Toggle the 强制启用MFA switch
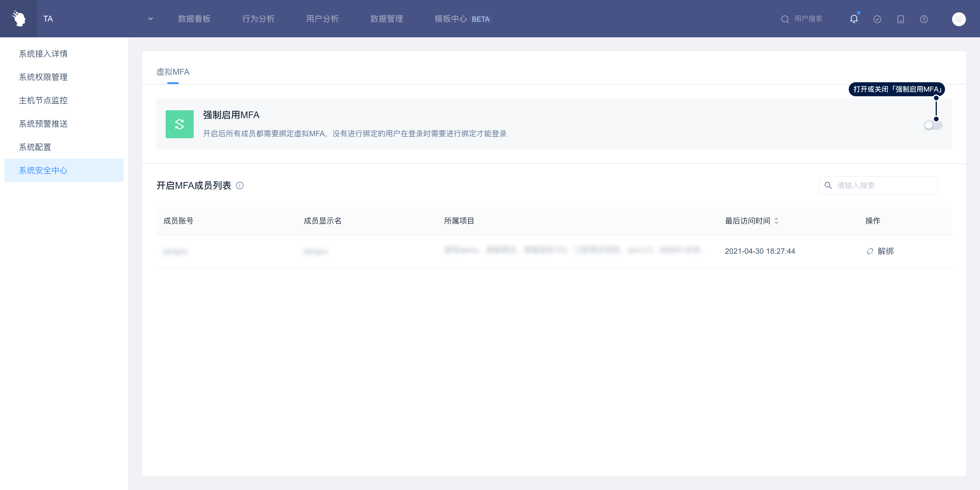The image size is (980, 490). pyautogui.click(x=933, y=125)
